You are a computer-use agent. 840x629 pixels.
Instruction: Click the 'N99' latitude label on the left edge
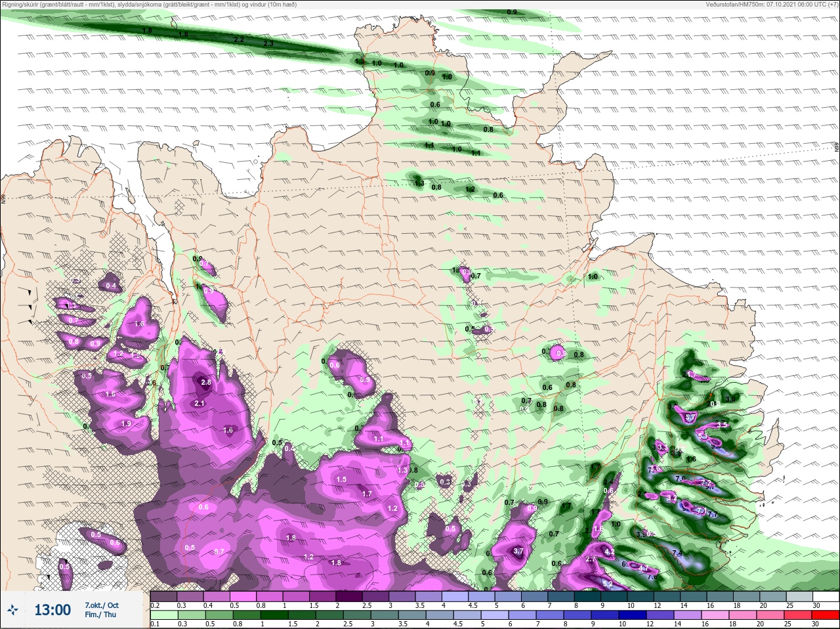pos(3,198)
